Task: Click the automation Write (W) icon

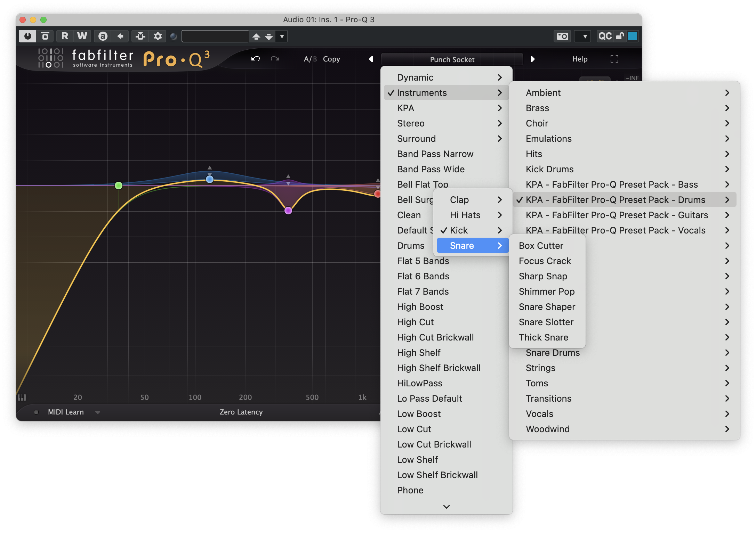Action: [82, 36]
